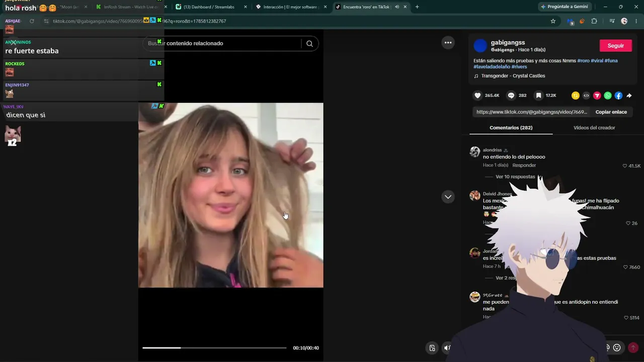Switch to Videos del creador tab
This screenshot has width=644, height=362.
594,128
